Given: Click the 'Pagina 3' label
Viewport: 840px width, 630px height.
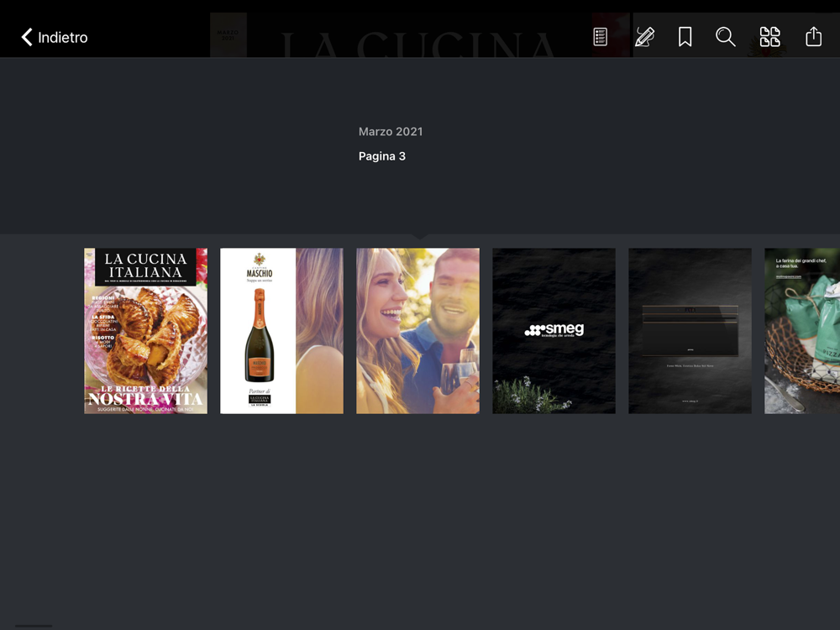Looking at the screenshot, I should tap(382, 156).
